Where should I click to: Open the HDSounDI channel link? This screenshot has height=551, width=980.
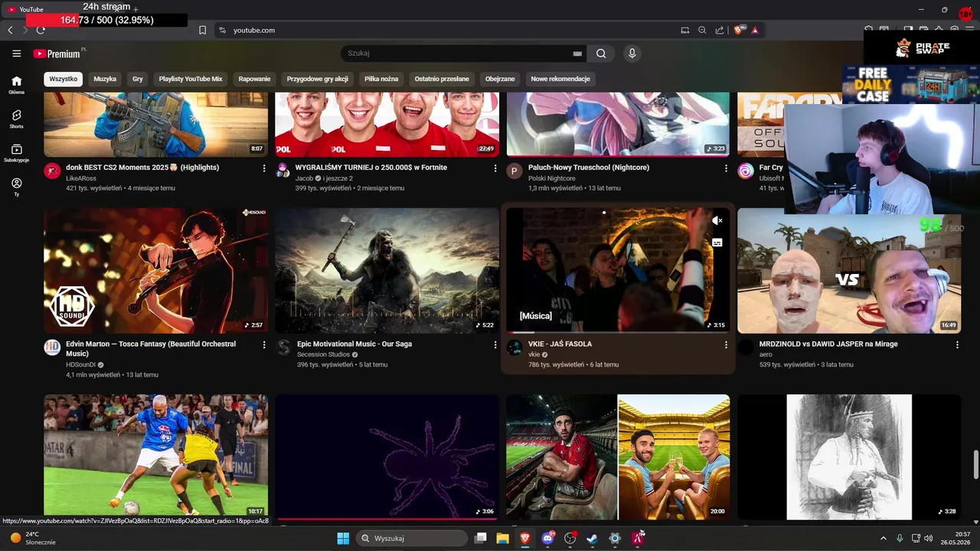[82, 365]
